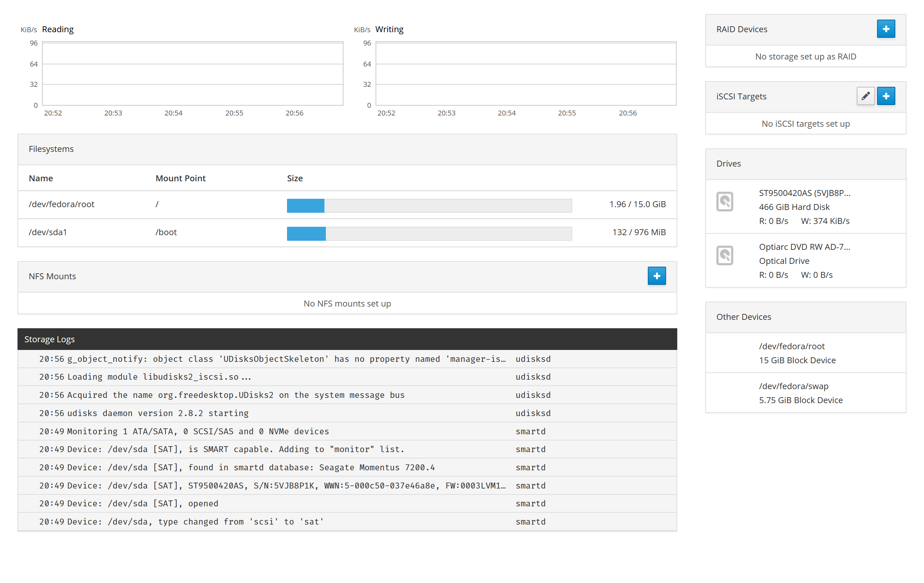Click the Storage Logs panel header
The width and height of the screenshot is (924, 583).
49,339
